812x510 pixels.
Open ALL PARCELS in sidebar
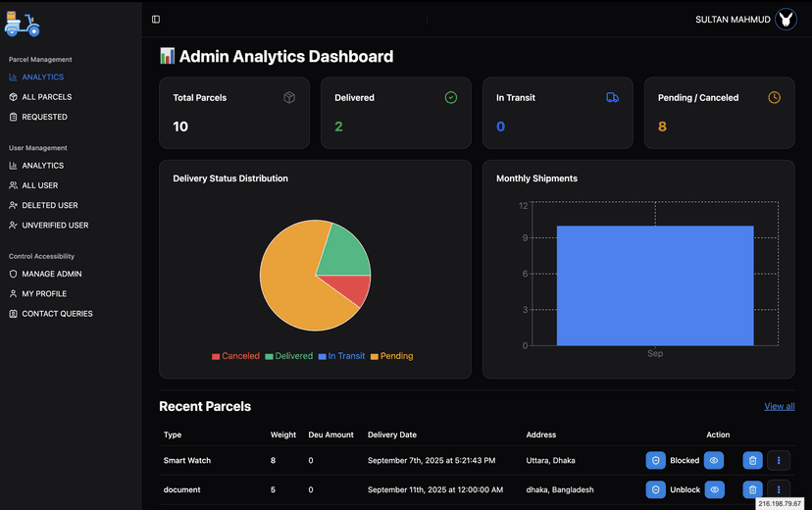point(46,97)
